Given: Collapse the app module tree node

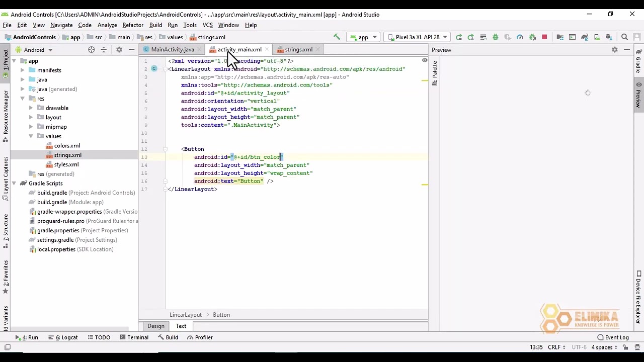Looking at the screenshot, I should (x=14, y=61).
